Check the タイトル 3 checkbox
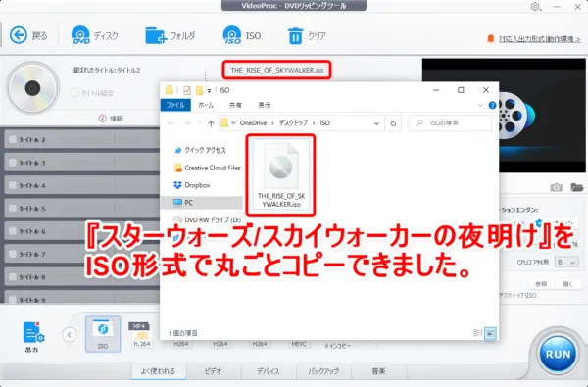 13,163
